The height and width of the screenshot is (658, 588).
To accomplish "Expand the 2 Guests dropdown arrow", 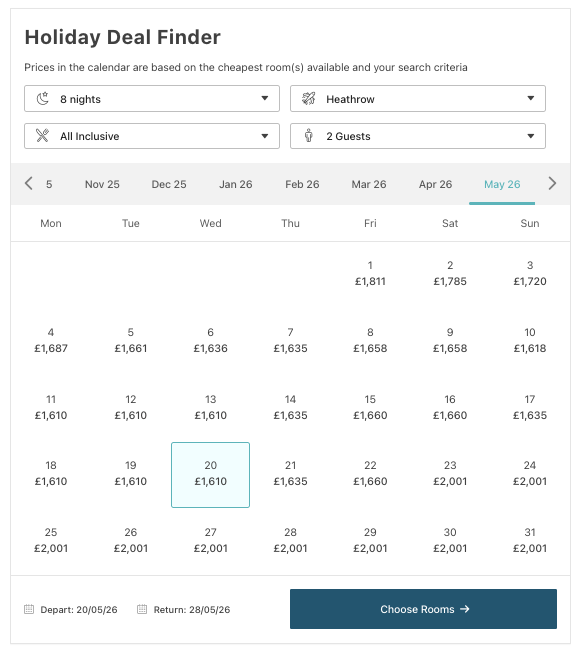I will click(531, 136).
